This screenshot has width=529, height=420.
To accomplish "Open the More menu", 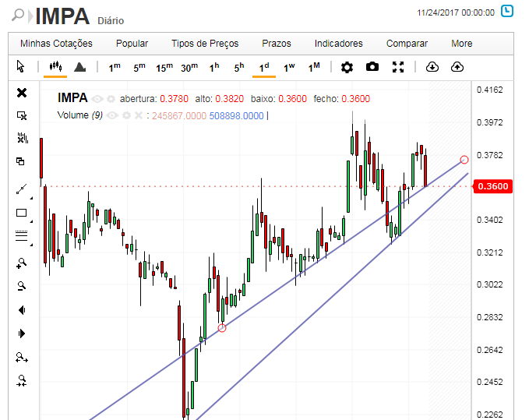I will tap(461, 44).
